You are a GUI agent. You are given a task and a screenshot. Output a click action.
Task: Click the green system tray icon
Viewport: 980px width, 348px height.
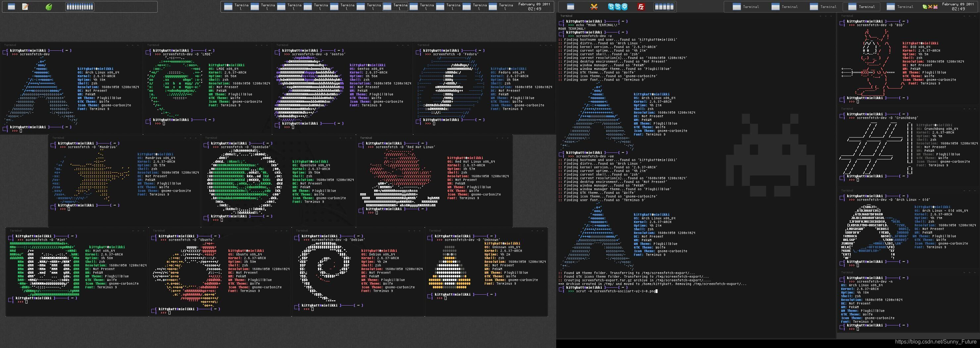click(925, 7)
